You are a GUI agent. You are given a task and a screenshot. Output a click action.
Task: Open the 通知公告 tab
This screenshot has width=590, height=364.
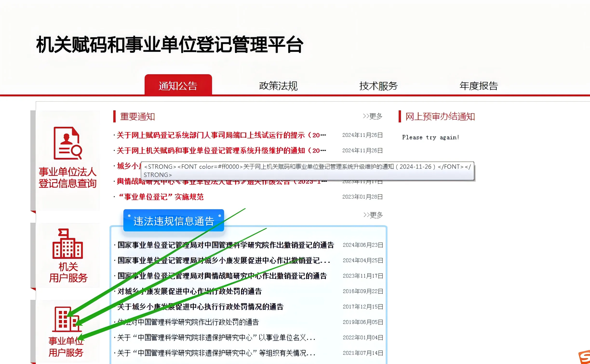click(178, 86)
